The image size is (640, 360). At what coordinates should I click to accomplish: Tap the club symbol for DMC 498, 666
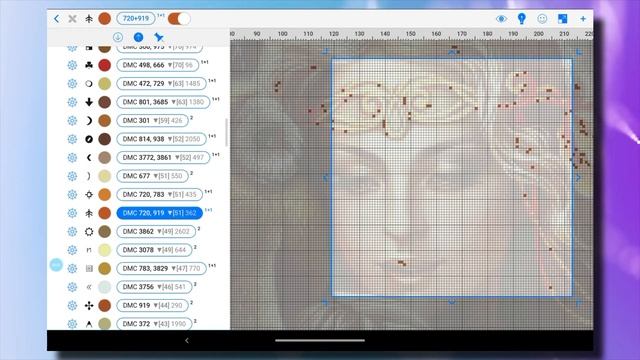[x=89, y=65]
